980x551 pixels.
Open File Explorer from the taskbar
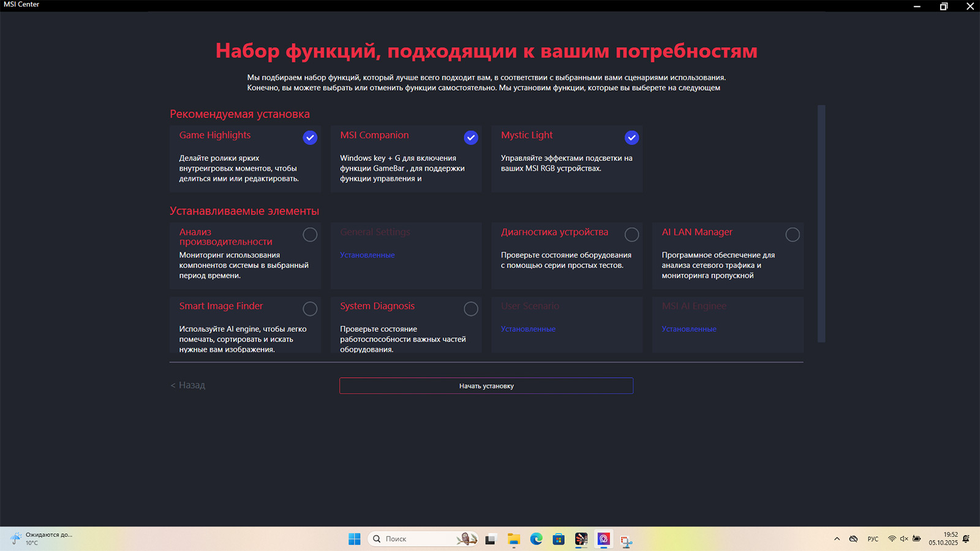point(513,539)
